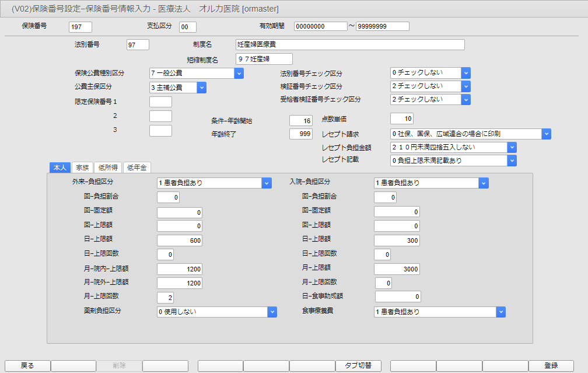Click the 保険番号 input field
The image size is (588, 373).
80,27
